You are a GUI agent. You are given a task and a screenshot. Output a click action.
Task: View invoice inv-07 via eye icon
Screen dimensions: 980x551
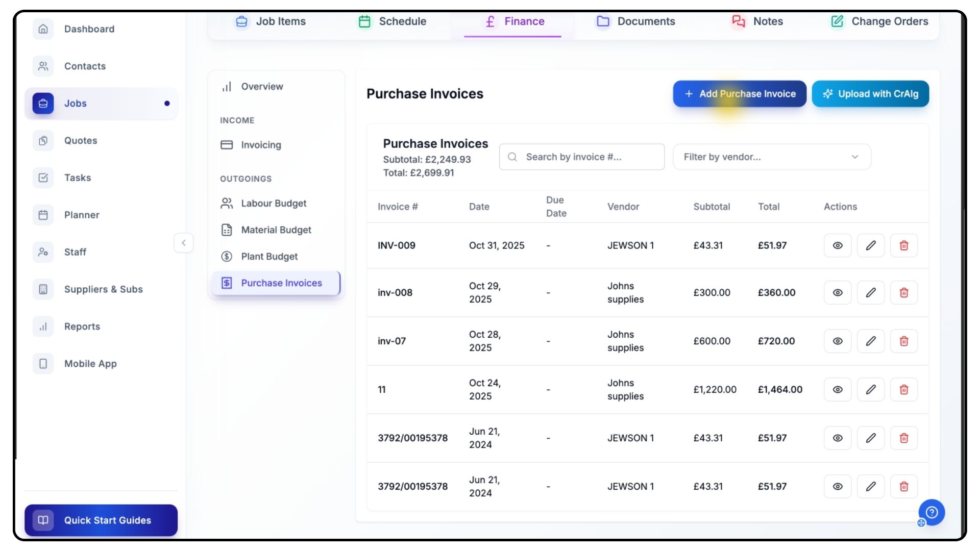[837, 341]
